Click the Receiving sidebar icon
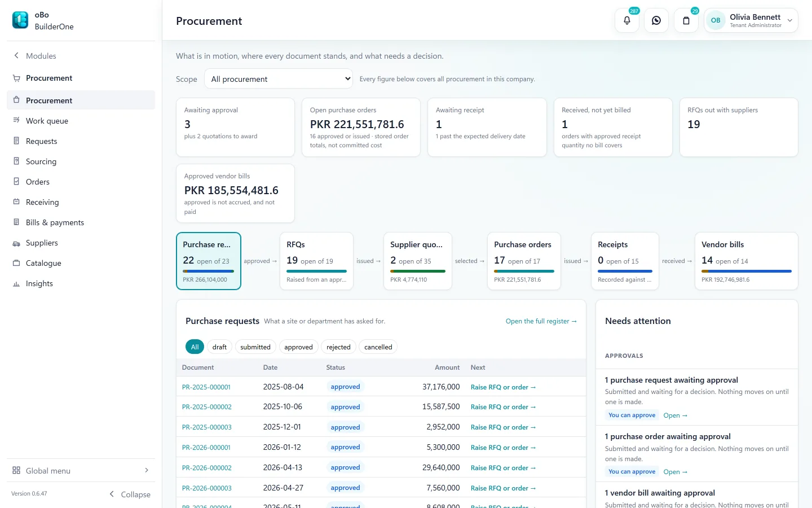 pos(16,202)
